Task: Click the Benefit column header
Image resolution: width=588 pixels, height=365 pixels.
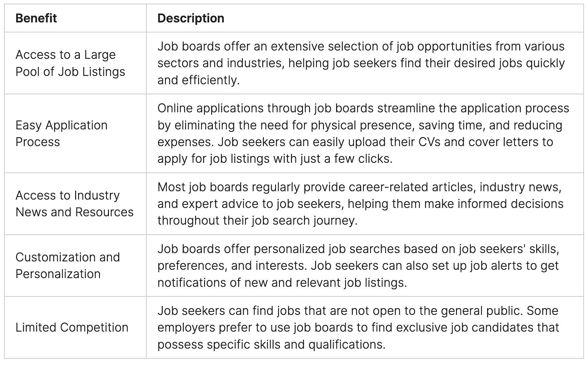Action: coord(36,18)
